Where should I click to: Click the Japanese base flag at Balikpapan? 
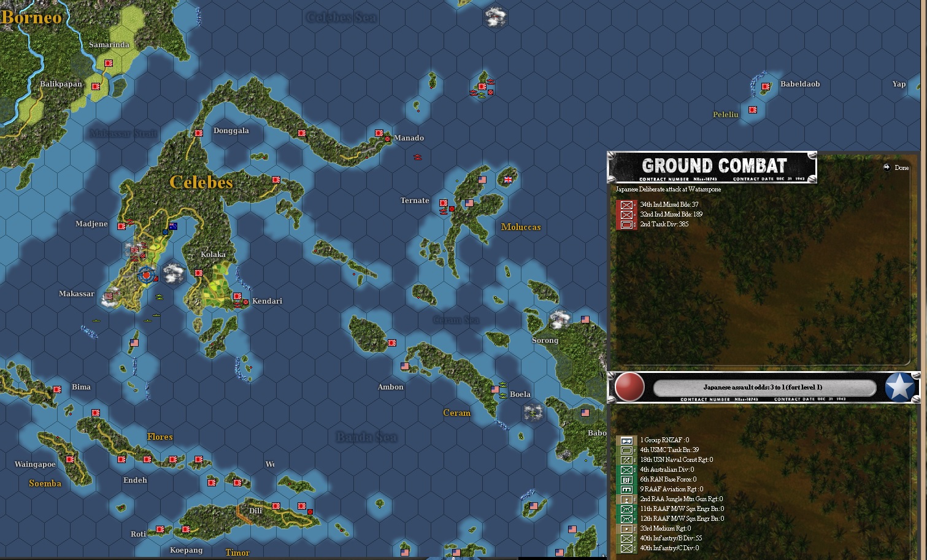96,86
